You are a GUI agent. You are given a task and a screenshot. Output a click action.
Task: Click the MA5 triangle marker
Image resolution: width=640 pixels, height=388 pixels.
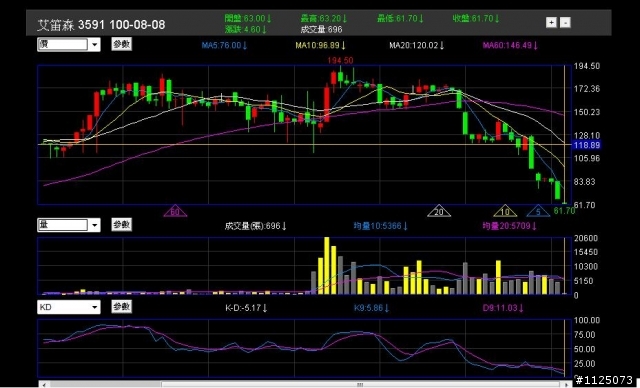click(538, 211)
